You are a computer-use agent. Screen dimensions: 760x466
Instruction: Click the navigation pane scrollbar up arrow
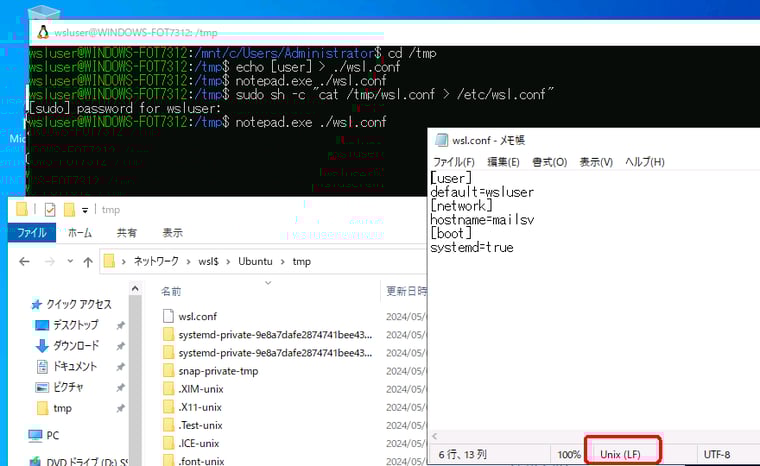coord(135,289)
